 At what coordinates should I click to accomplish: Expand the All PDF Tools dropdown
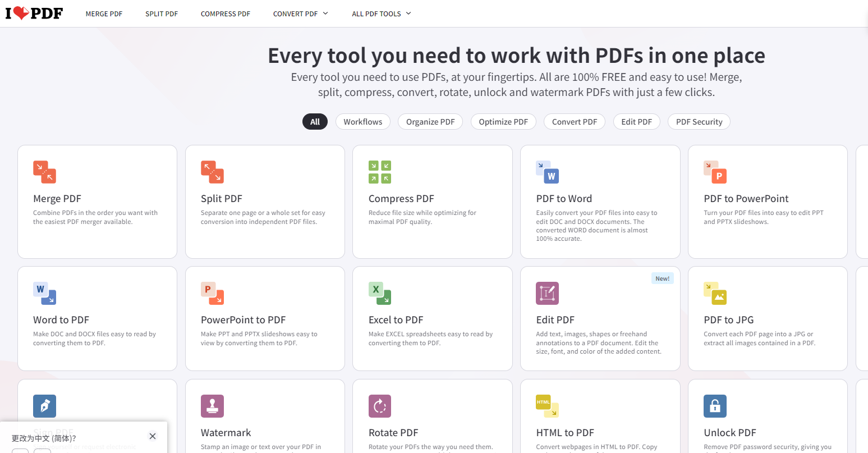(x=381, y=13)
